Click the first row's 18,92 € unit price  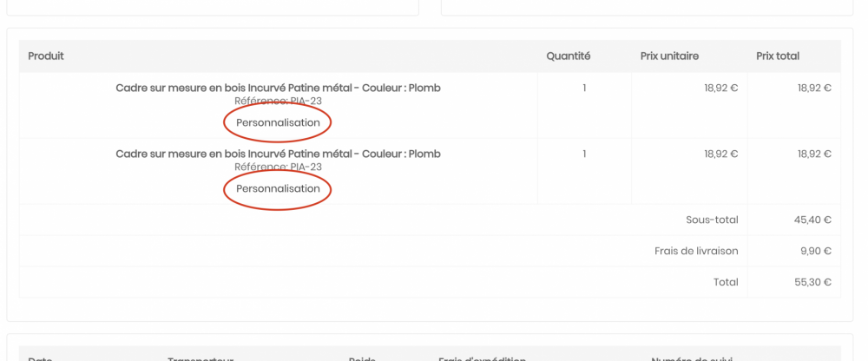pos(720,88)
